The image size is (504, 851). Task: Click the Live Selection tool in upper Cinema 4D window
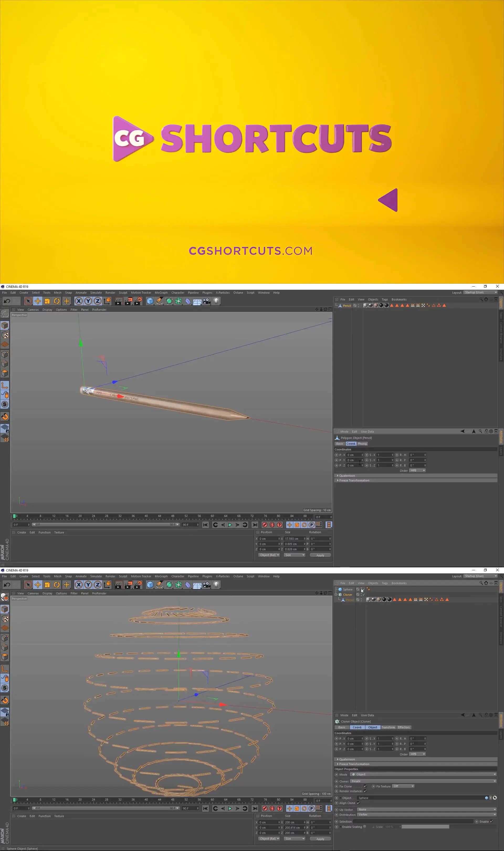[x=28, y=301]
